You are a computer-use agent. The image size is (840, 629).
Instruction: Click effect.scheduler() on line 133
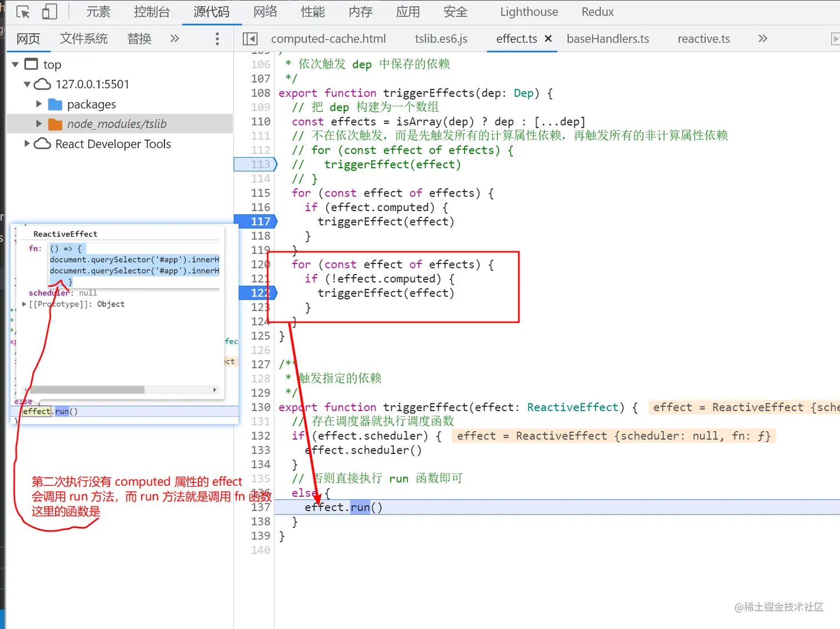(363, 450)
